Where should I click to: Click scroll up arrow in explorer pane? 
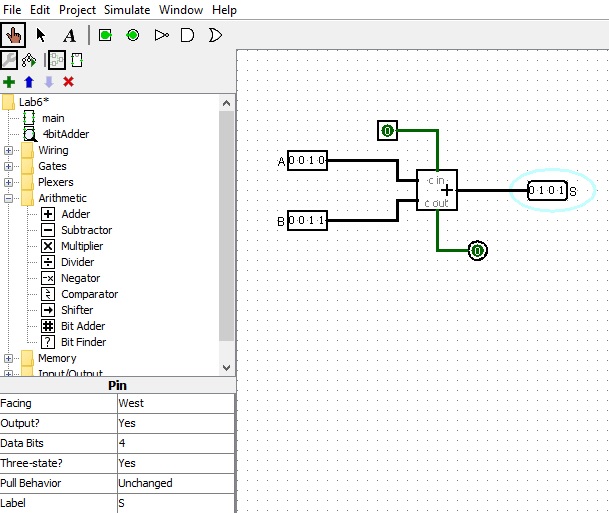[x=226, y=103]
